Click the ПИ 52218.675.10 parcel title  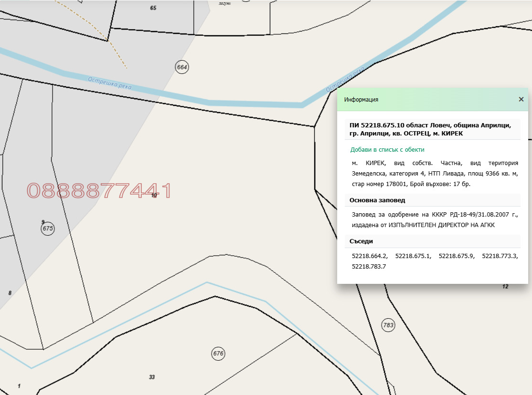430,129
